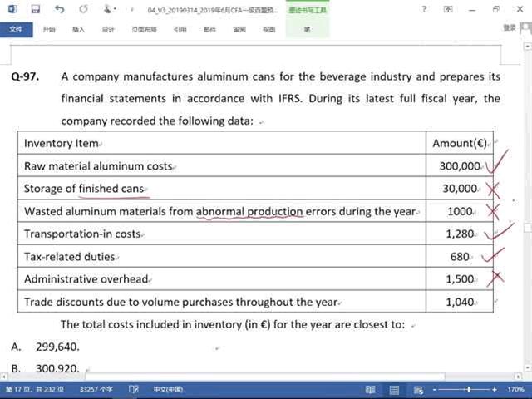Click the vertical scrollbar thumb
This screenshot has height=399, width=532.
click(528, 228)
